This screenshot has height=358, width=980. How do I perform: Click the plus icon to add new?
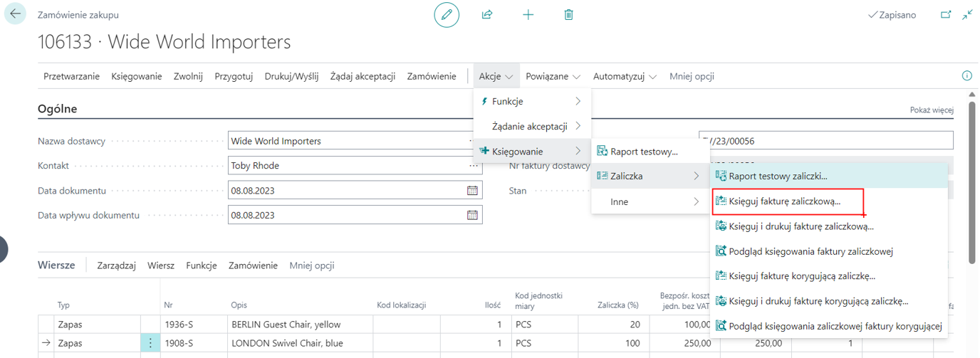coord(528,15)
